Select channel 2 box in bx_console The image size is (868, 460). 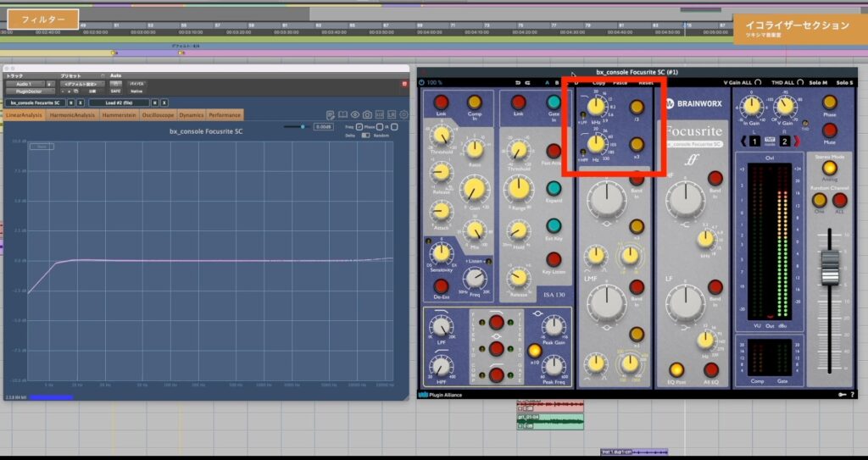785,141
